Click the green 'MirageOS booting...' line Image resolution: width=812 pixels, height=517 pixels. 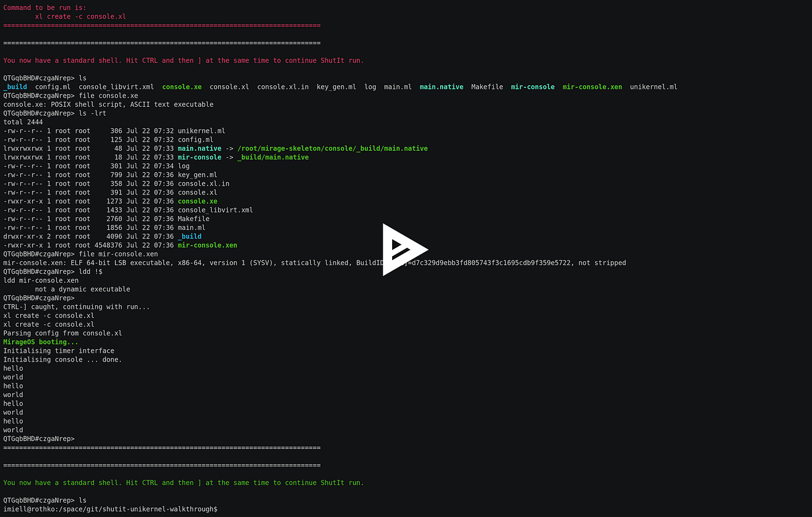point(41,342)
